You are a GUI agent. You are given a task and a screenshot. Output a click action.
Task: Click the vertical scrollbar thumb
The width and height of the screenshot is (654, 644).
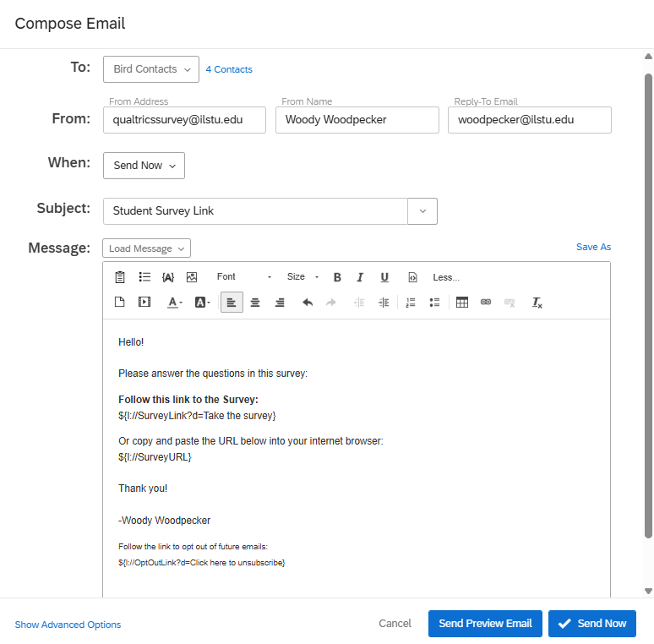(x=648, y=306)
